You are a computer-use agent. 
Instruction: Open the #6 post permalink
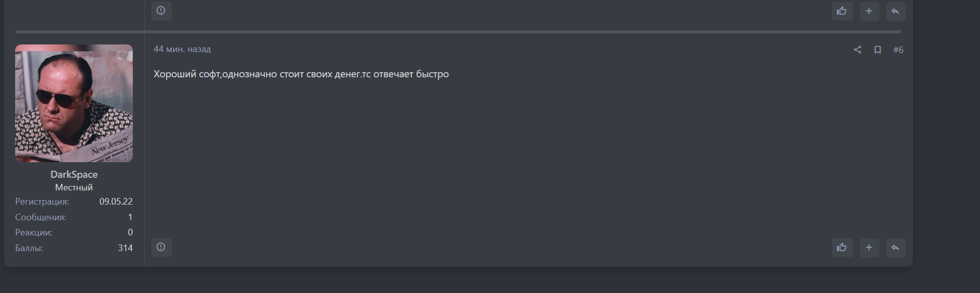point(898,50)
